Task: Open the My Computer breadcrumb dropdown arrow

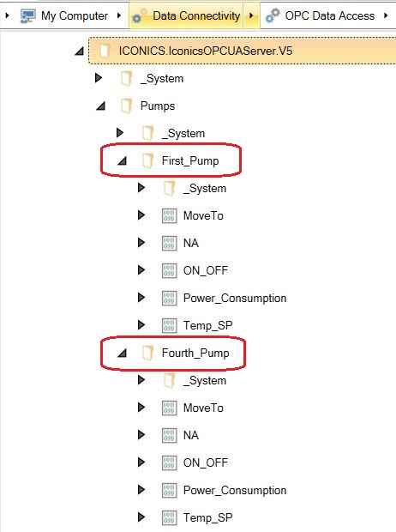Action: (x=119, y=15)
